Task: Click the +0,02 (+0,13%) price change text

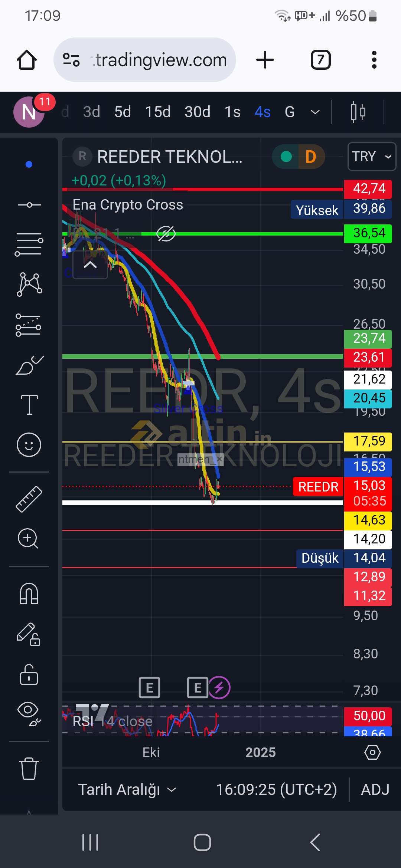Action: [118, 181]
